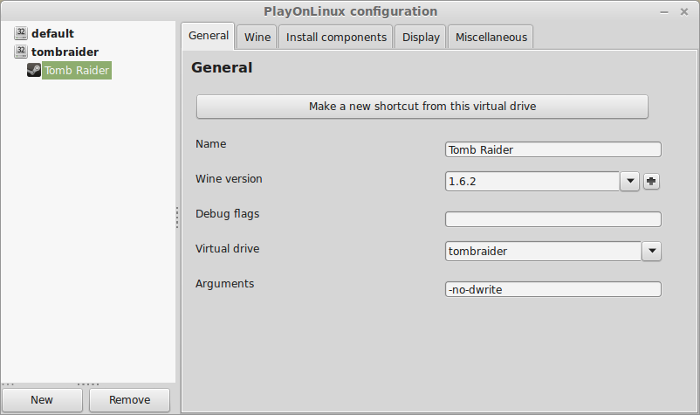Image resolution: width=700 pixels, height=415 pixels.
Task: Select the Tomb Raider shortcut
Action: pos(77,71)
